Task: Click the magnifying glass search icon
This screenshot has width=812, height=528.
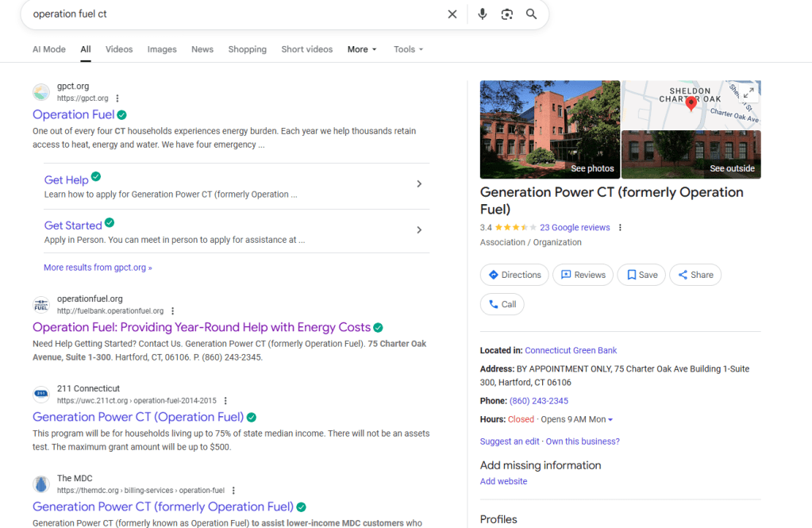Action: click(531, 14)
